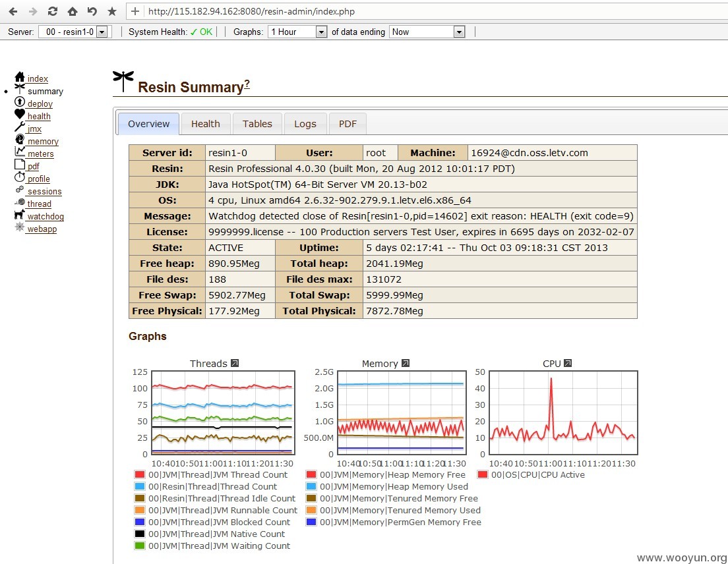Click blue Resin Thread Count legend swatch
This screenshot has width=728, height=564.
[140, 486]
